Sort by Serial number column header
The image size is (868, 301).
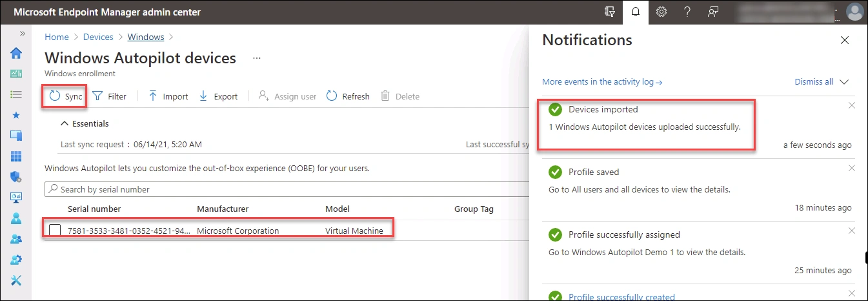point(94,209)
